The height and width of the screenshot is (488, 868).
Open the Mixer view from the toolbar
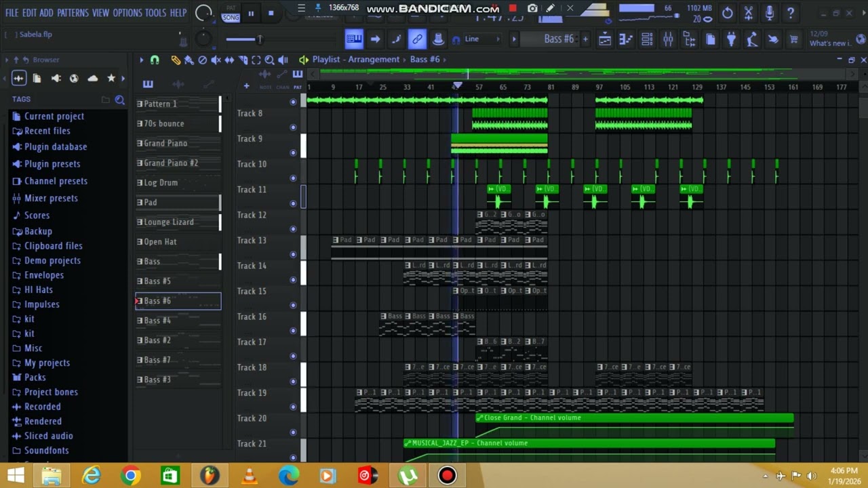tap(668, 39)
